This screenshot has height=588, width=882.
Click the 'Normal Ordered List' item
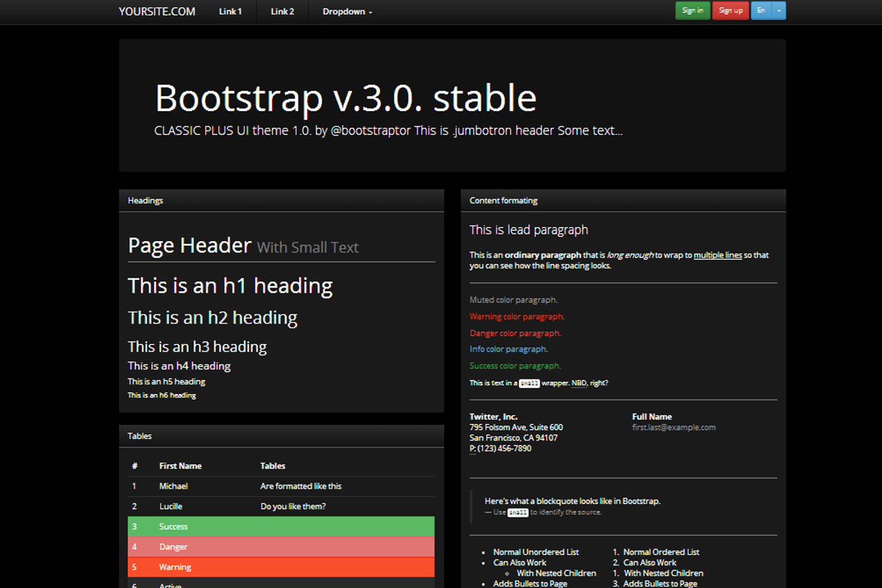coord(661,552)
